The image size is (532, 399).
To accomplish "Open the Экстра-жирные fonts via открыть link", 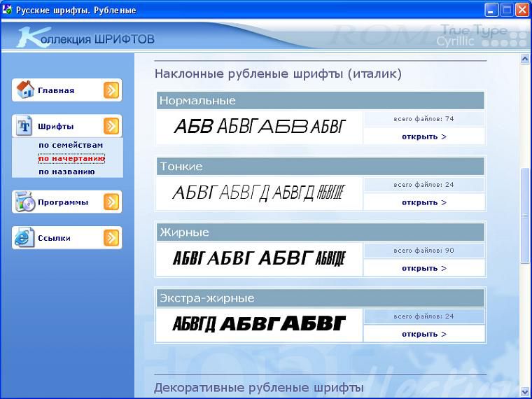I will point(423,334).
